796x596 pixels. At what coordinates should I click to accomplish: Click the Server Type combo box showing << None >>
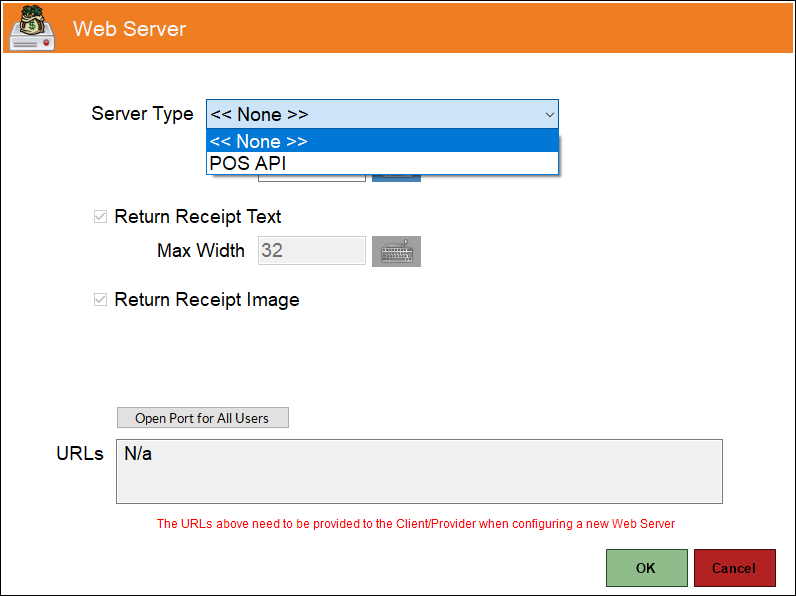pyautogui.click(x=382, y=114)
